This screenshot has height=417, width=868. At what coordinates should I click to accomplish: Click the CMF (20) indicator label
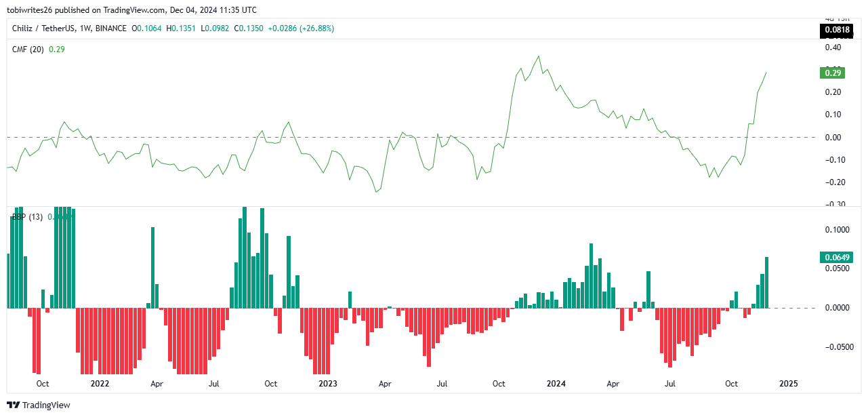coord(28,49)
